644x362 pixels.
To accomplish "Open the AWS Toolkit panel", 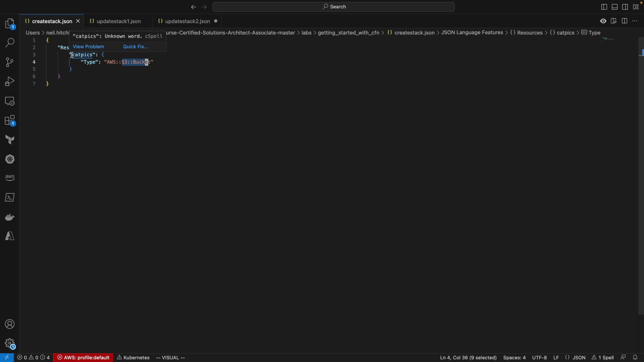I will click(x=10, y=178).
